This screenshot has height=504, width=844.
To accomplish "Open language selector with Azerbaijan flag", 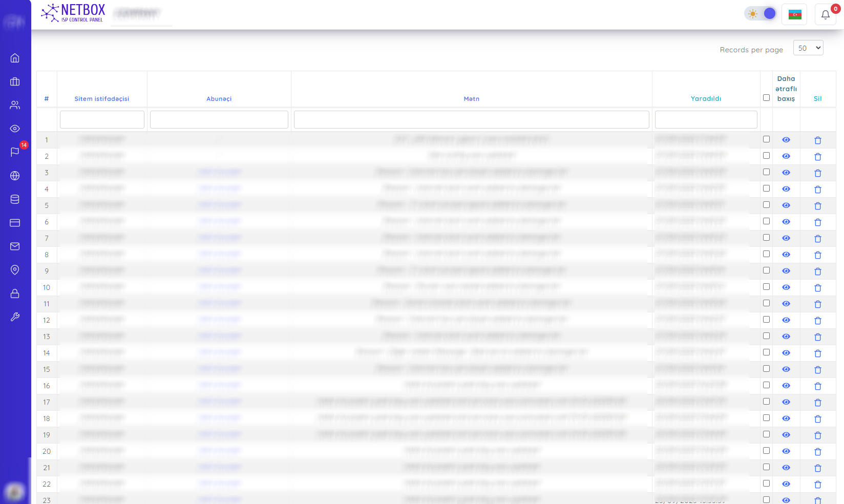I will click(x=794, y=14).
